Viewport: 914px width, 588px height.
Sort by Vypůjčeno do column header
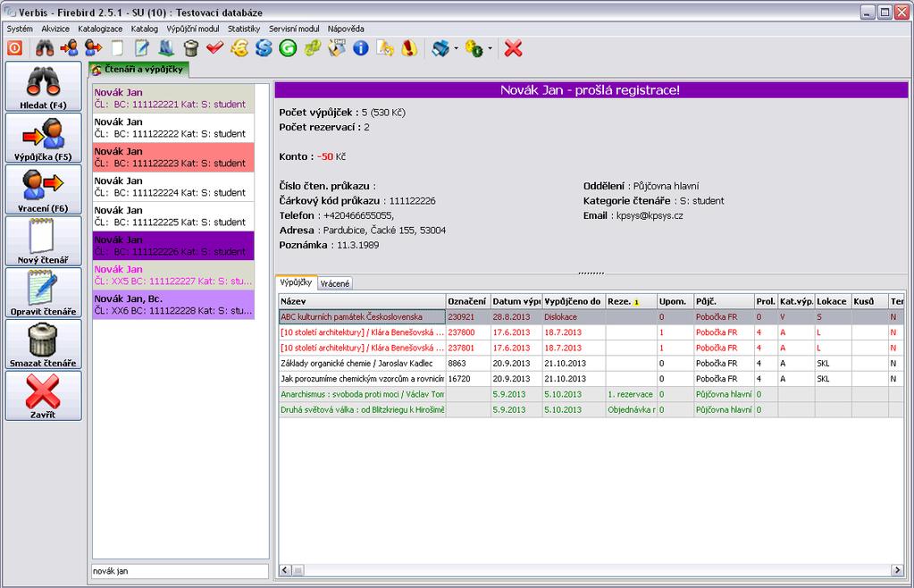tap(574, 301)
